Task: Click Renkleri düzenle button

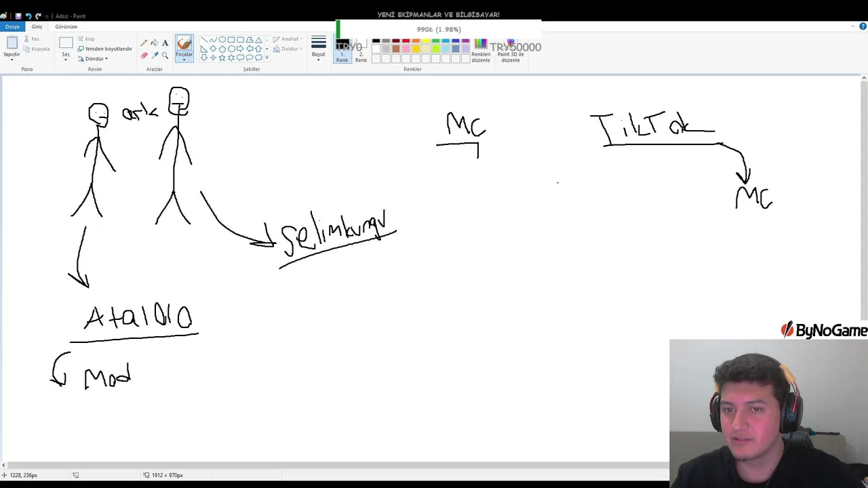Action: pos(481,50)
